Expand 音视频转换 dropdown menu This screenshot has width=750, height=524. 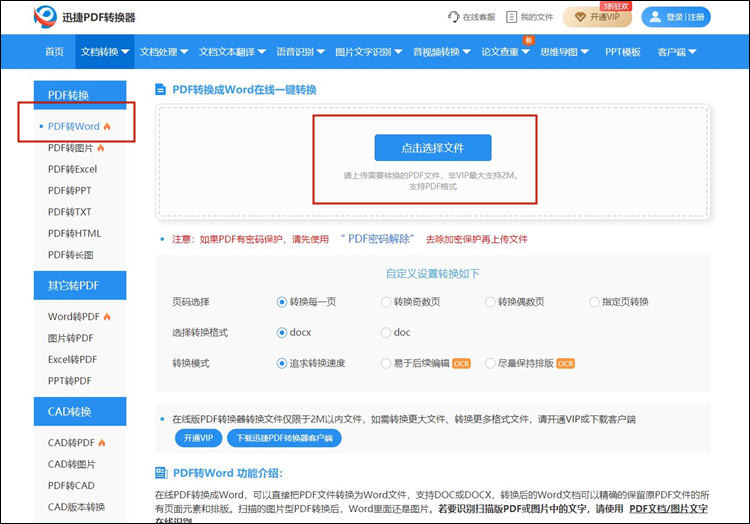(441, 52)
